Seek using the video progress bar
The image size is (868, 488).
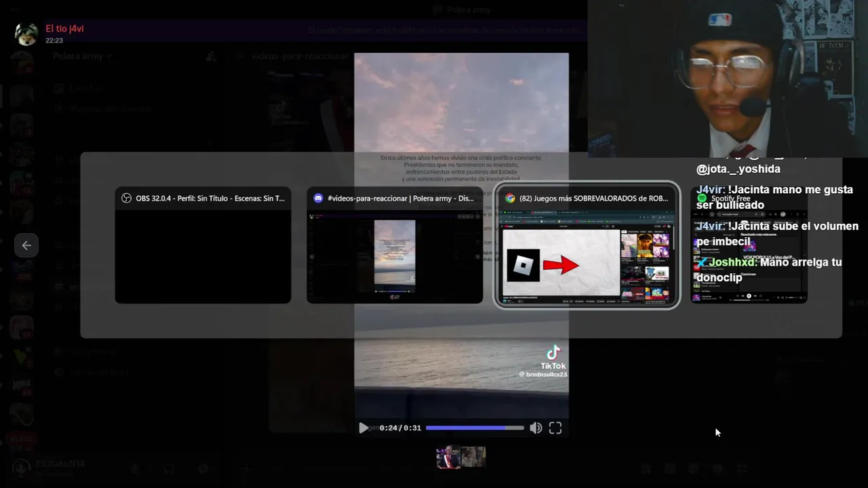475,428
